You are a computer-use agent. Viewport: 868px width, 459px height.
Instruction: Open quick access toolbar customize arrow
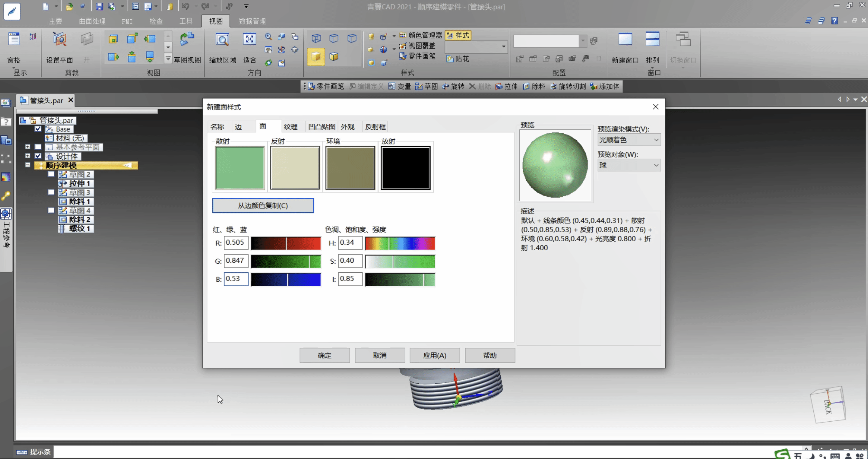tap(246, 6)
